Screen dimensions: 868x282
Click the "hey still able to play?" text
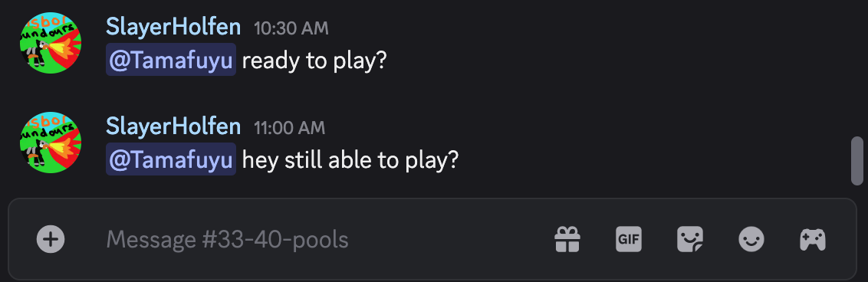[351, 160]
